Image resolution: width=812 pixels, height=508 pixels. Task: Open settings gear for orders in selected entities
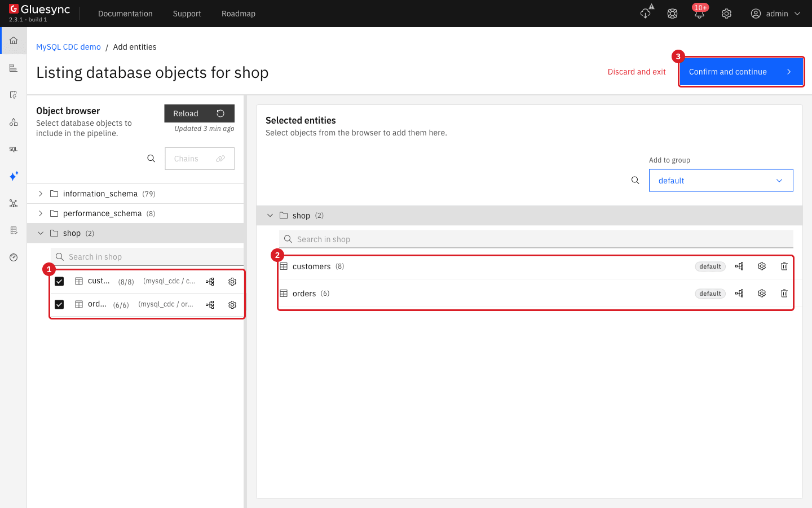pos(762,294)
